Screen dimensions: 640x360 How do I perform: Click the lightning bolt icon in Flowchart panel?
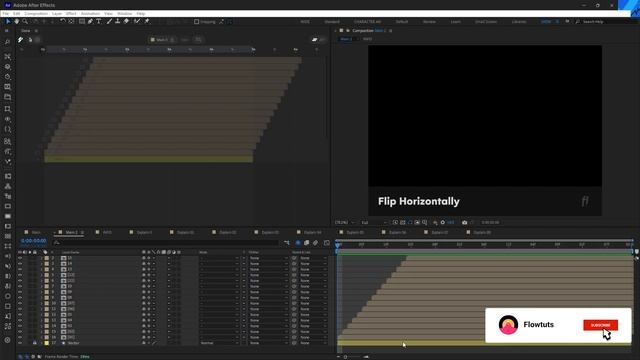[x=20, y=40]
